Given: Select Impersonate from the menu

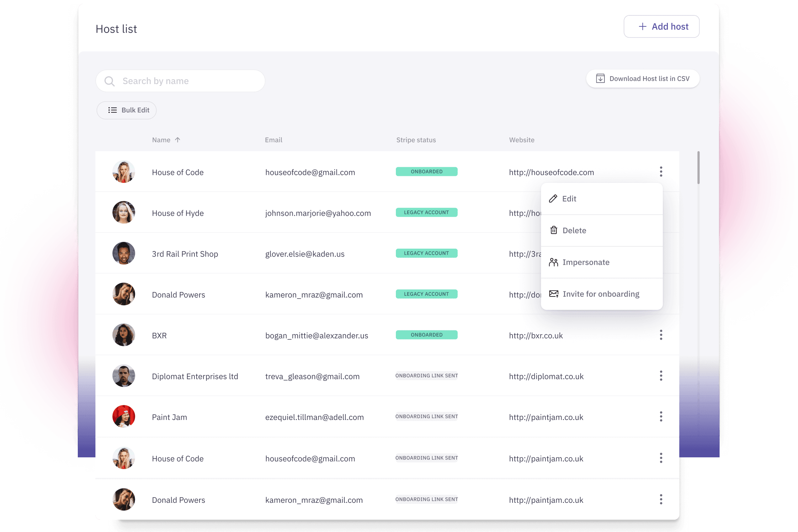Looking at the screenshot, I should pos(586,262).
